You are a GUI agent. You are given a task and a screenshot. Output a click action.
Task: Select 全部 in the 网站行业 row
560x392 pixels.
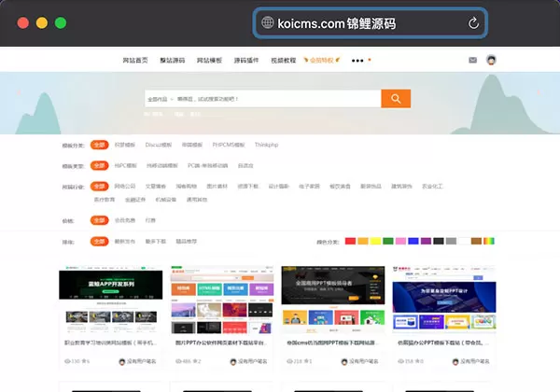point(99,187)
